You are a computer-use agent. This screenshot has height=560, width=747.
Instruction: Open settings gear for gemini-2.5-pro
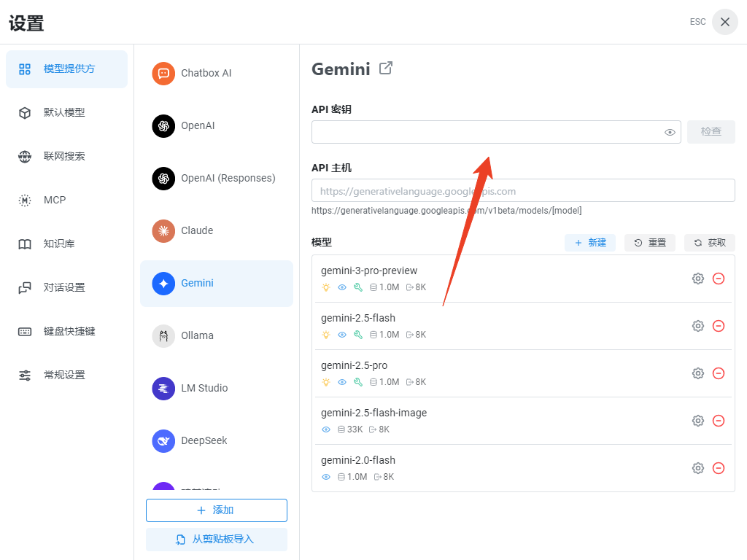(698, 373)
